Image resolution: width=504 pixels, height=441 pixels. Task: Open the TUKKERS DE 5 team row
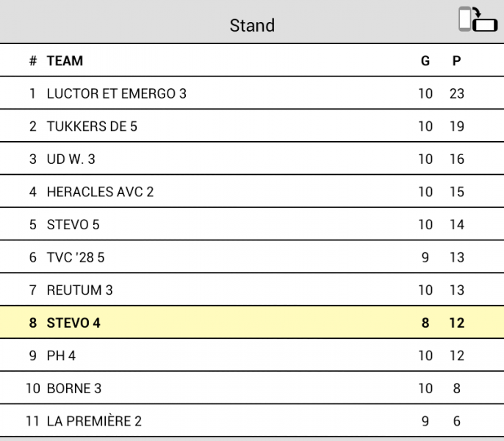[252, 126]
